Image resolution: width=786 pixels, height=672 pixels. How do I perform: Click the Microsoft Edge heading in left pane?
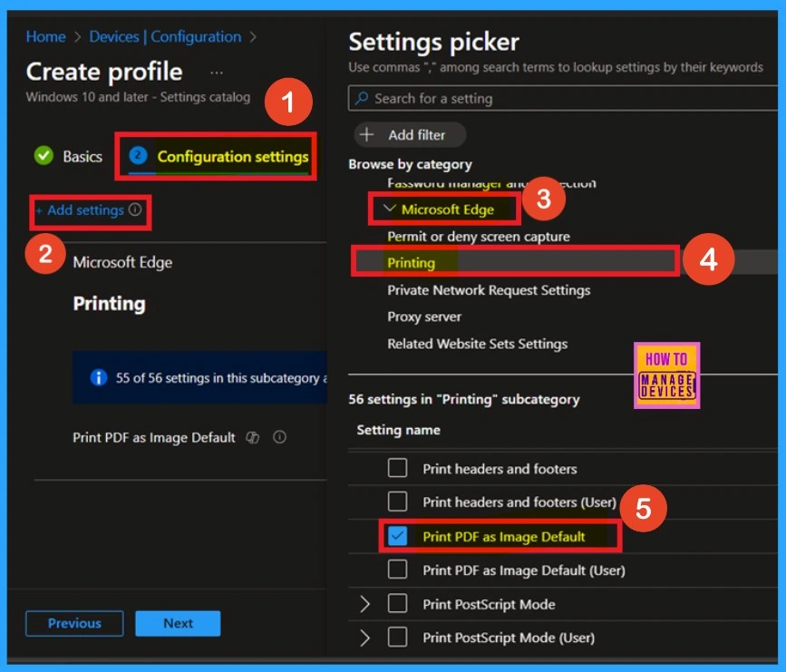(x=122, y=262)
